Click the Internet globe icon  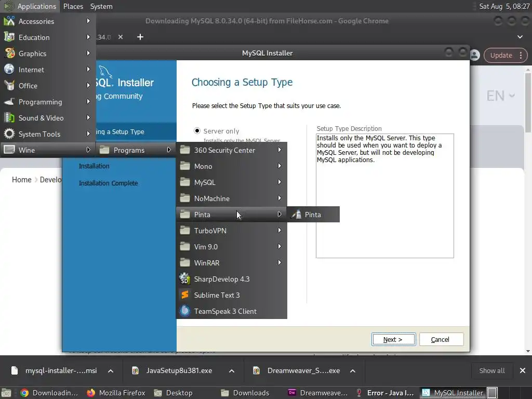(x=9, y=70)
